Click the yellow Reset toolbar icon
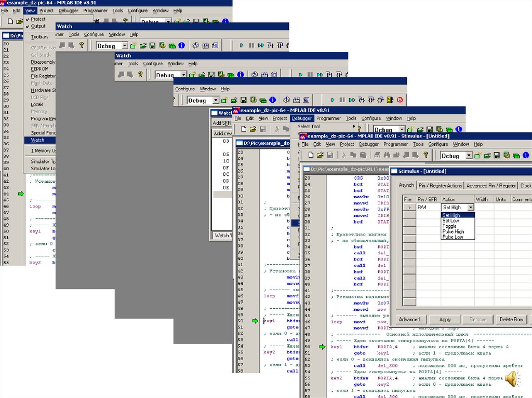 390,100
